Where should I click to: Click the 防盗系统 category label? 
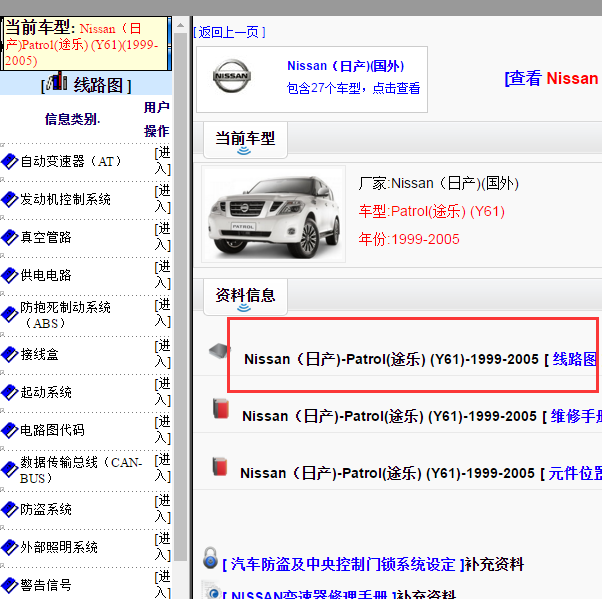click(x=46, y=509)
